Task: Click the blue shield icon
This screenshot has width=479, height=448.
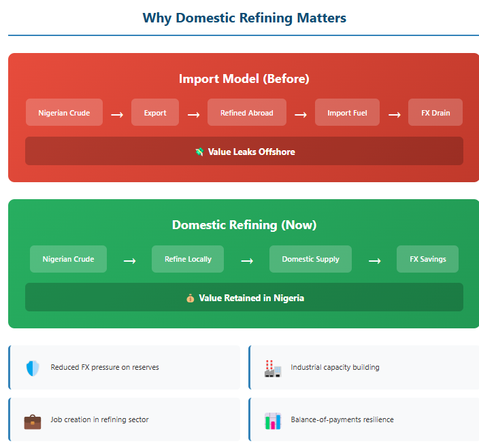Action: tap(33, 368)
